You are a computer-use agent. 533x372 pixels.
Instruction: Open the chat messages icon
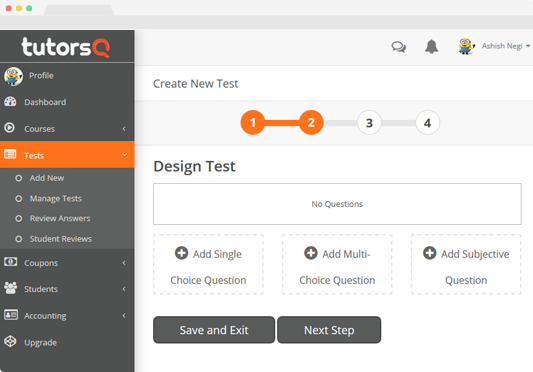tap(398, 47)
